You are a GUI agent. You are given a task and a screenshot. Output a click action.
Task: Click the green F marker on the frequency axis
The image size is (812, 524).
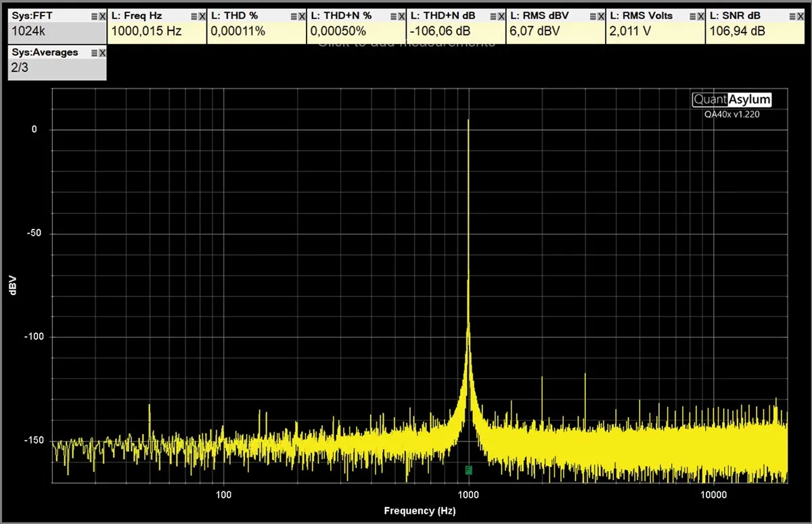pyautogui.click(x=468, y=470)
